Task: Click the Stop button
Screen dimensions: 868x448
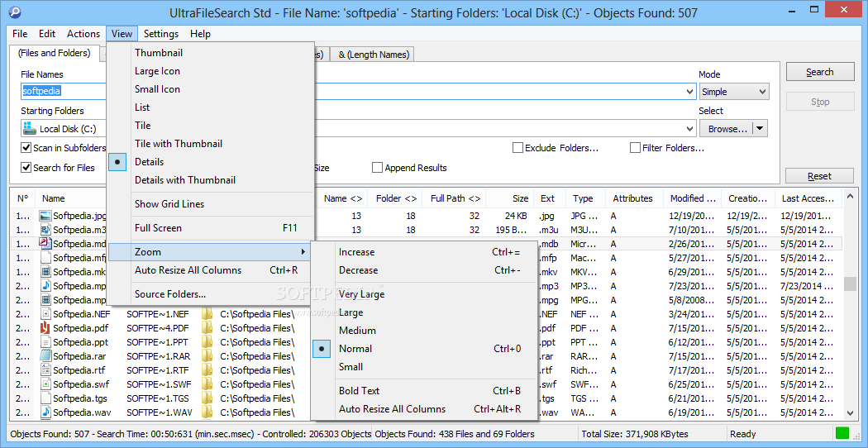Action: click(x=820, y=102)
